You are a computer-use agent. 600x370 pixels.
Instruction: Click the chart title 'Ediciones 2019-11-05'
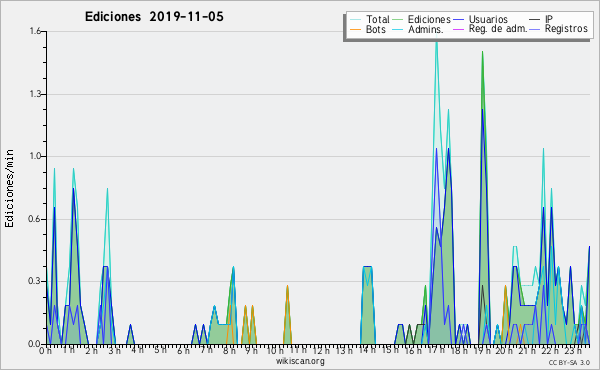154,17
